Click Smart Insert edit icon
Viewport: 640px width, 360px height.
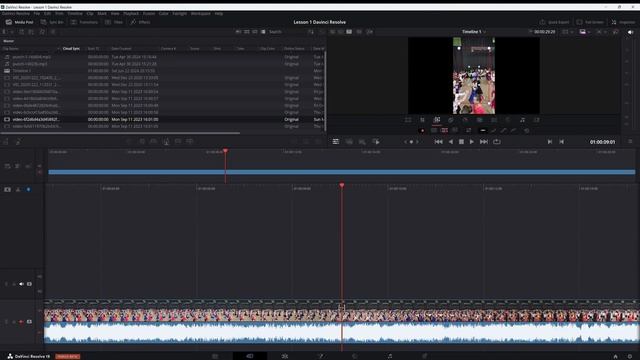(129, 141)
